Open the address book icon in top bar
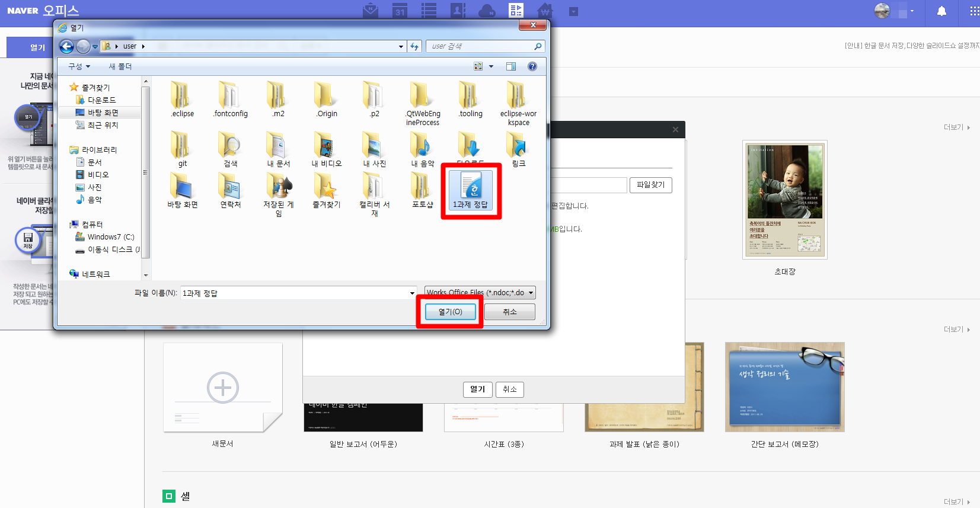Screen dimensions: 980x508 [458, 11]
